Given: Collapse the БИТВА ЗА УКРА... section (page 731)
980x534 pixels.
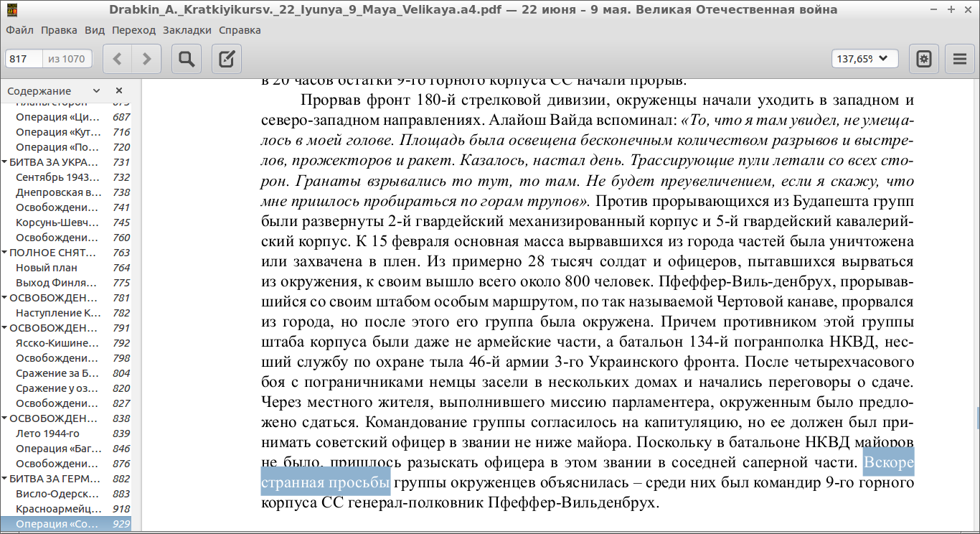Looking at the screenshot, I should coord(5,162).
